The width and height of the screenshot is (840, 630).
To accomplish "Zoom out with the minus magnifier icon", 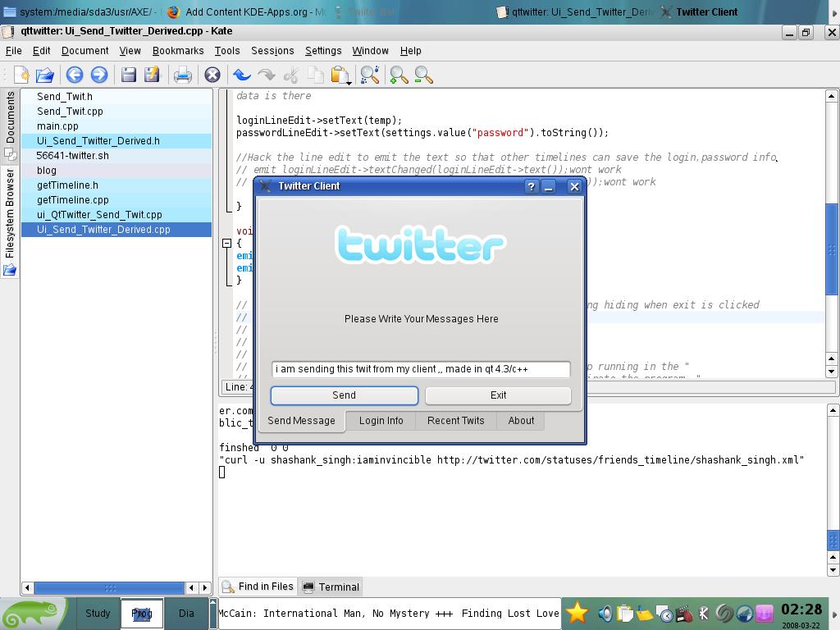I will pyautogui.click(x=424, y=75).
